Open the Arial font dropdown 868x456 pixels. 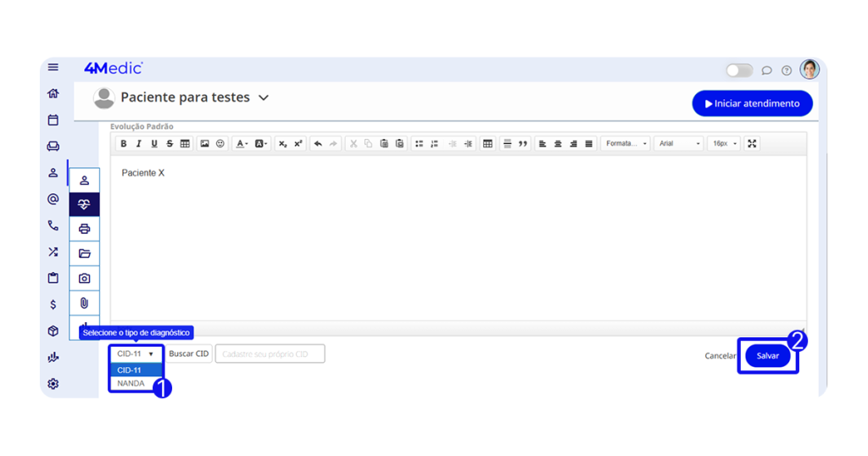(x=678, y=144)
